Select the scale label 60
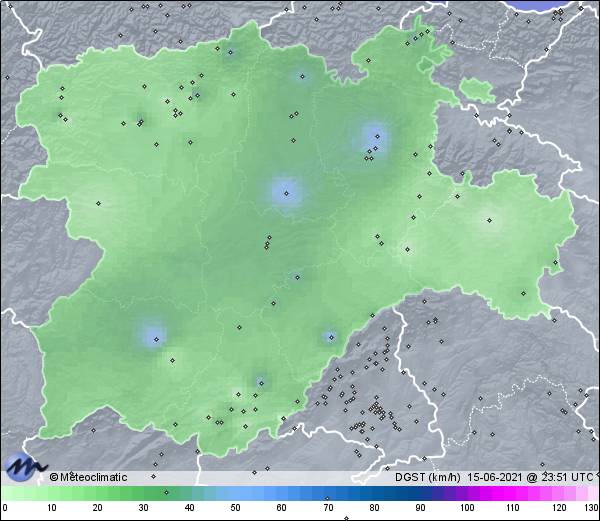Viewport: 600px width, 521px height. point(282,508)
